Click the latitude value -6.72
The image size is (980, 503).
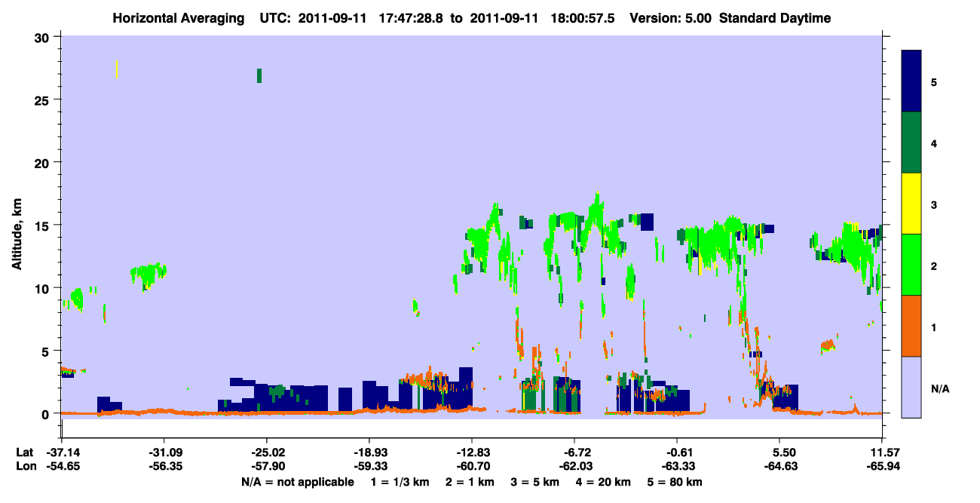coord(574,452)
